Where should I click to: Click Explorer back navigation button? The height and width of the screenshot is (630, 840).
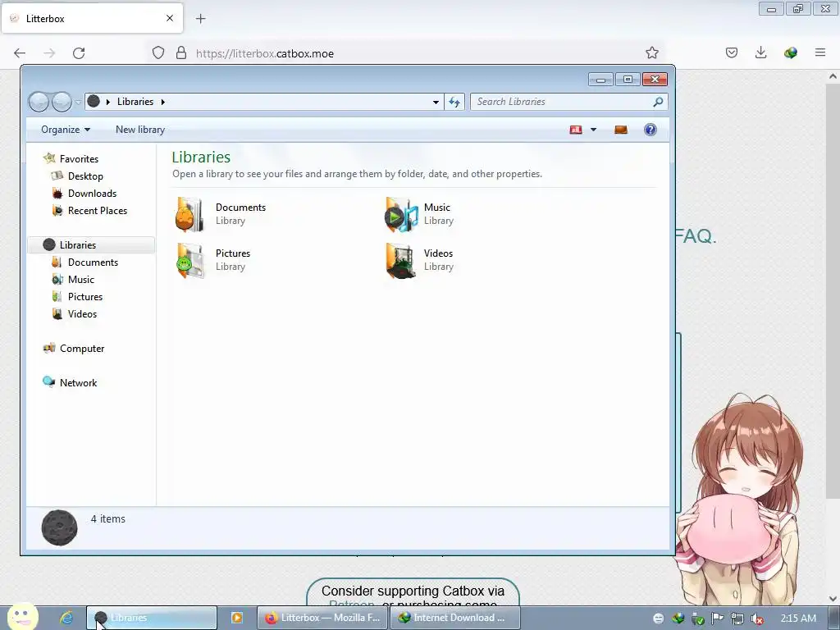(x=39, y=102)
